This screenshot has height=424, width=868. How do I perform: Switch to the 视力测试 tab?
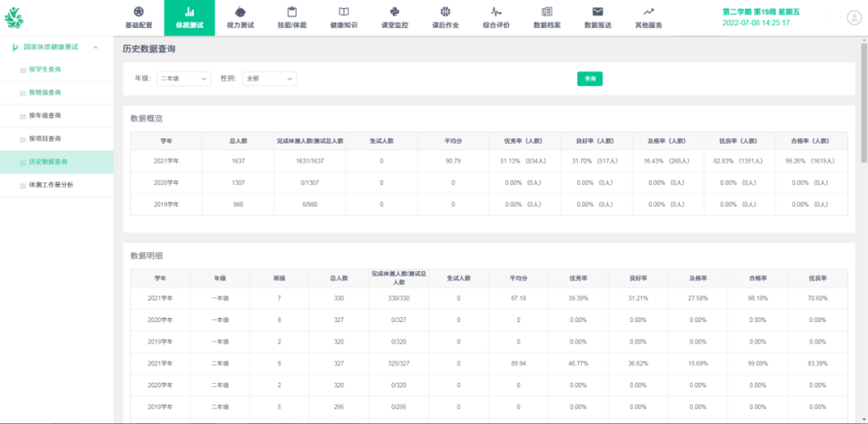click(240, 18)
